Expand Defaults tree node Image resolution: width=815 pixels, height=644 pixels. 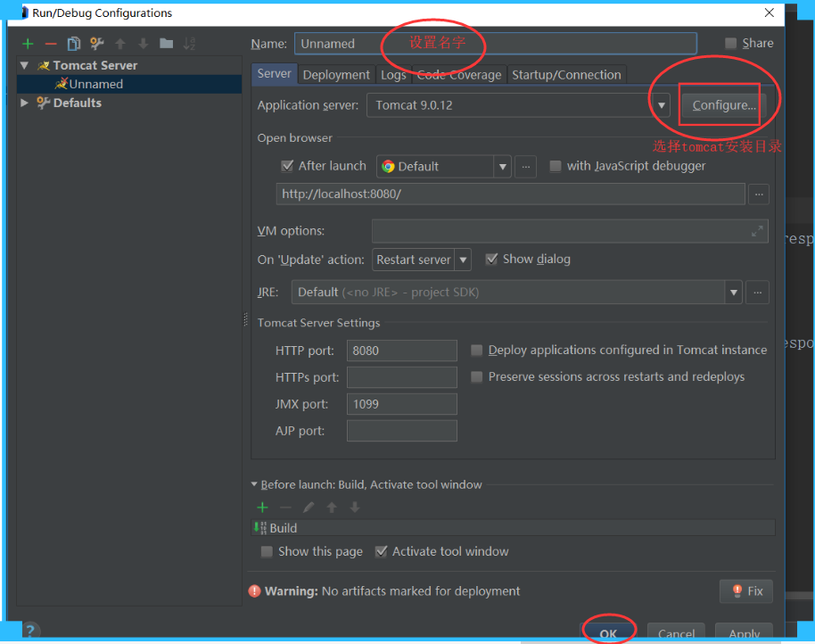point(24,103)
